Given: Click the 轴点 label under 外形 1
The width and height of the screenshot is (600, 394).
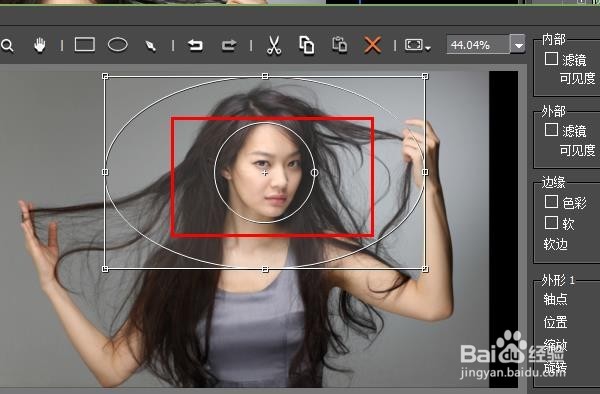Looking at the screenshot, I should tap(555, 299).
